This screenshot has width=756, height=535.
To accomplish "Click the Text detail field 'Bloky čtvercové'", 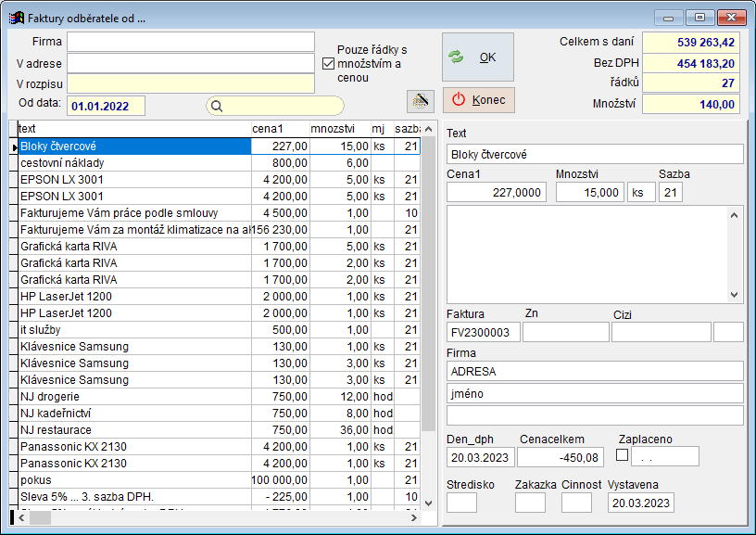I will tap(595, 154).
